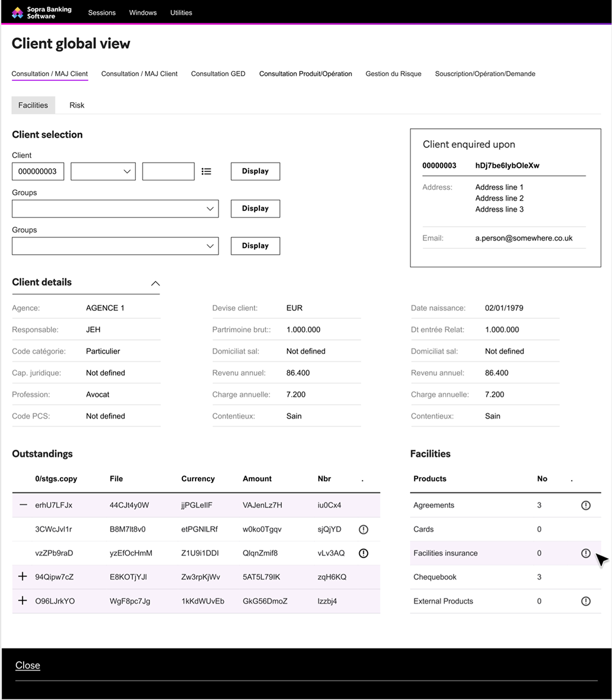Select the Gestion du Risque tab
Viewport: 612px width, 700px height.
393,74
